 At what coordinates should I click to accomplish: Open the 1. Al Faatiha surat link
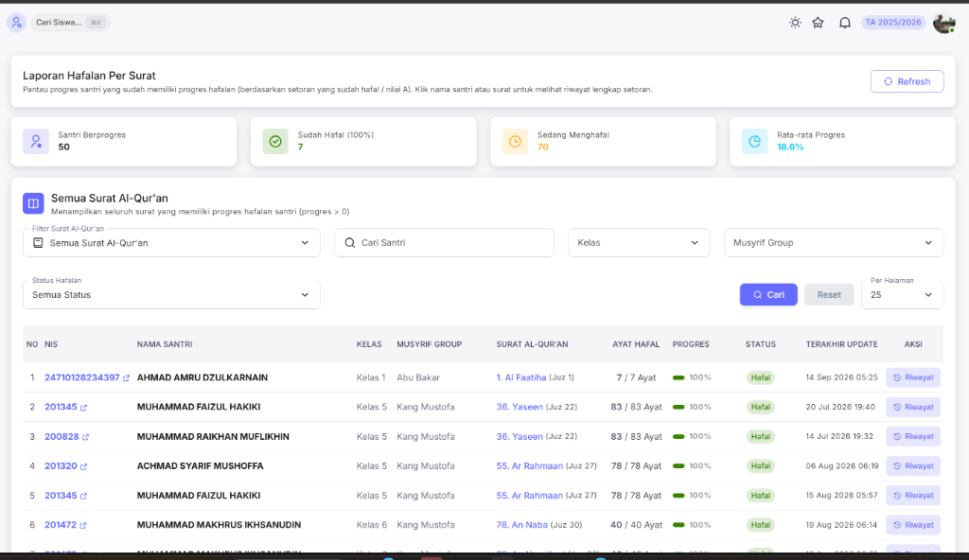(x=521, y=377)
